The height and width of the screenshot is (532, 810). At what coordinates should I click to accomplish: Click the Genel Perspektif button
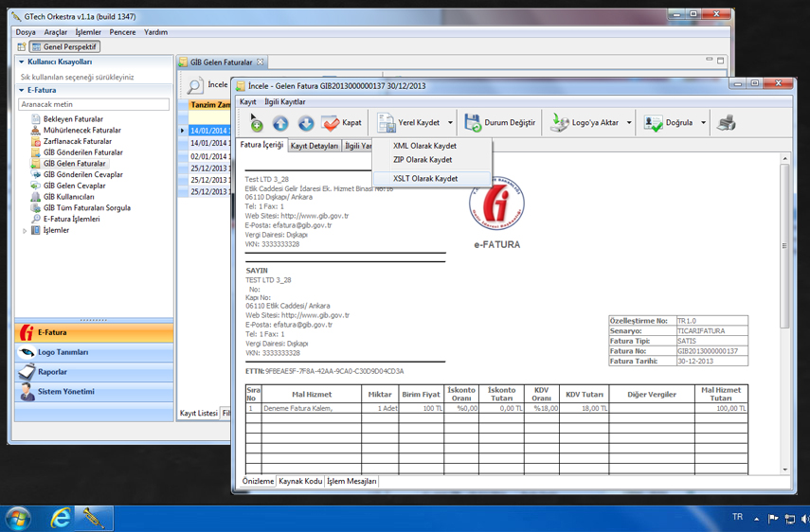tap(64, 47)
